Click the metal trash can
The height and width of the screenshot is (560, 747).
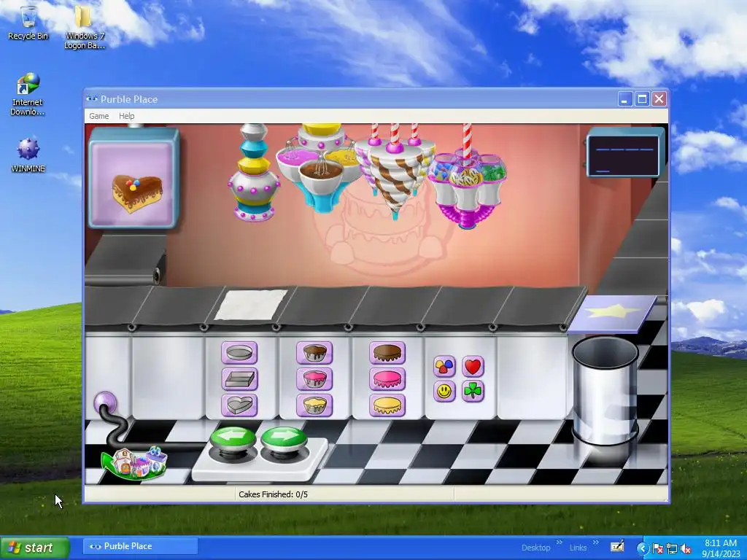point(605,391)
